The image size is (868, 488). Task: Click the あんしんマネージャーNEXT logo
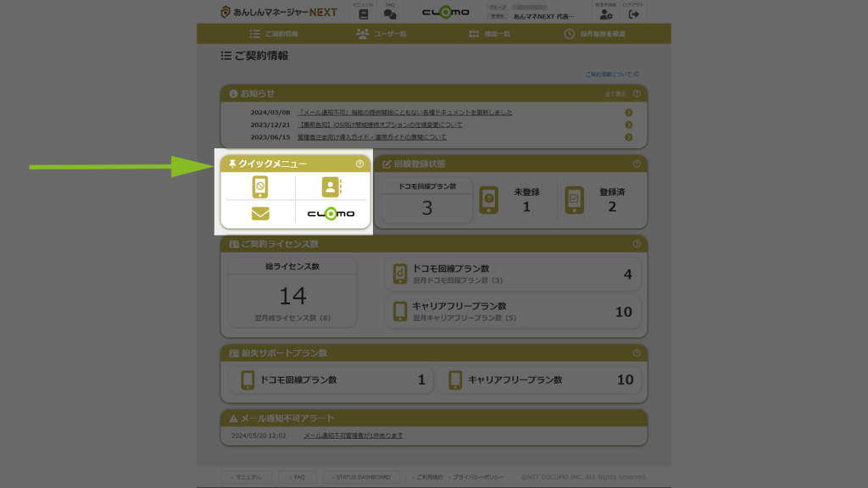(x=278, y=12)
